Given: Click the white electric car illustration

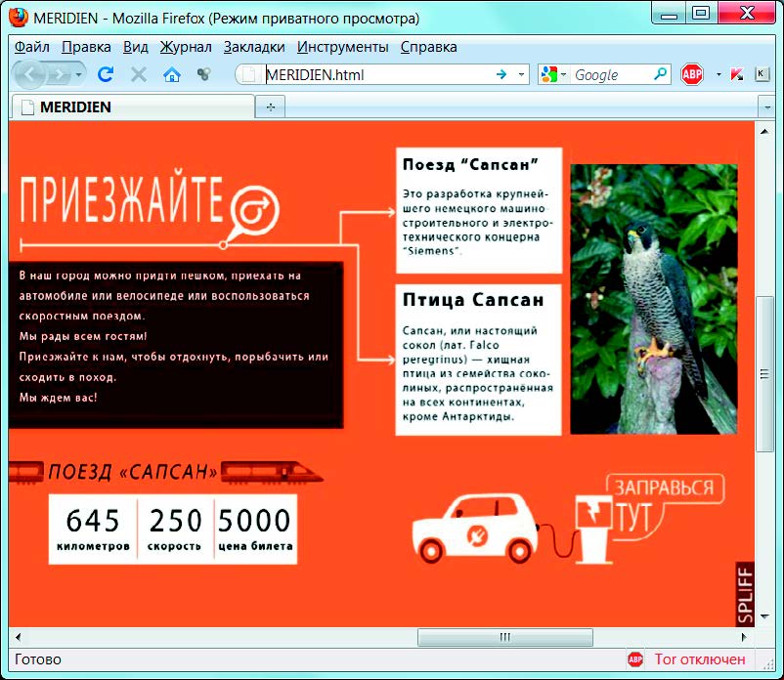Looking at the screenshot, I should 475,527.
